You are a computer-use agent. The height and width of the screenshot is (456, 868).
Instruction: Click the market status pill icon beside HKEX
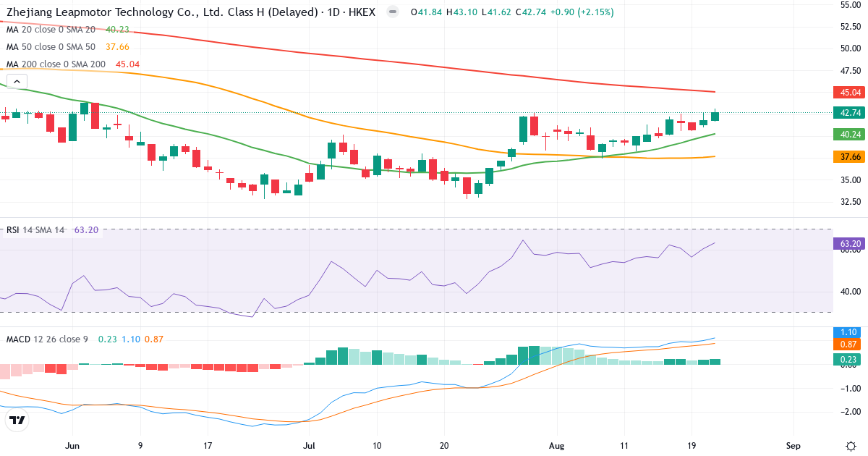tap(393, 12)
